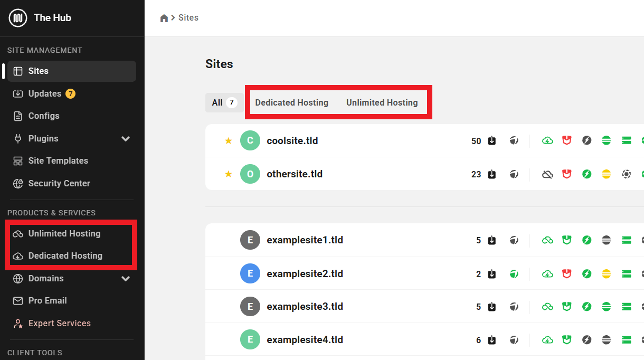Viewport: 644px width, 360px height.
Task: Click the green shield icon for examplesite4.tld
Action: [567, 340]
